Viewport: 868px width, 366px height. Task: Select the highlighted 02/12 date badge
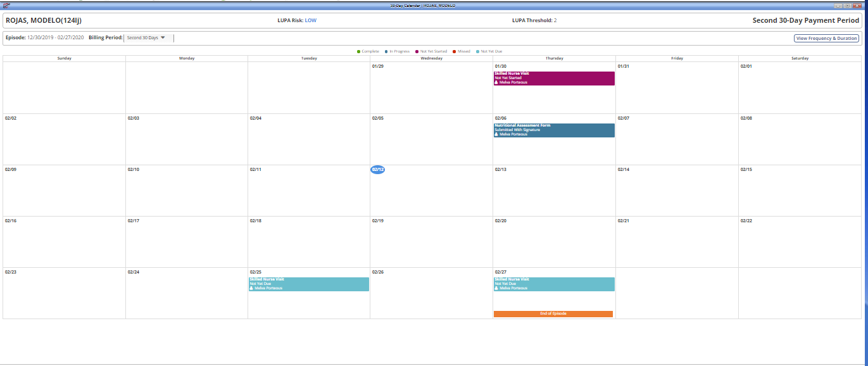[379, 169]
